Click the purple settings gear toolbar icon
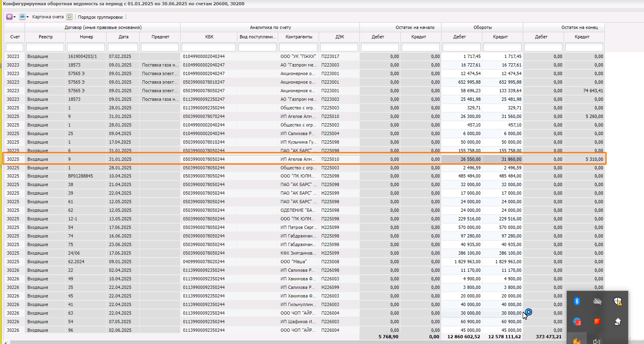644x344 pixels. click(9, 17)
